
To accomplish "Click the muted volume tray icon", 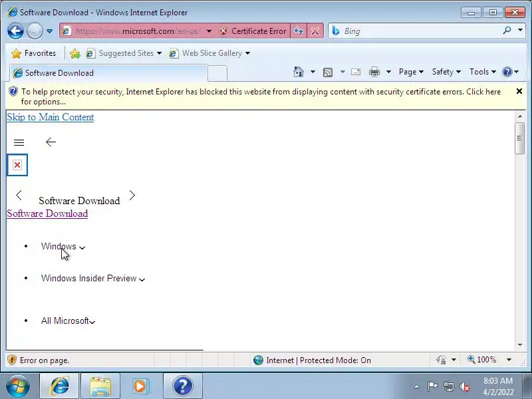I will (465, 386).
